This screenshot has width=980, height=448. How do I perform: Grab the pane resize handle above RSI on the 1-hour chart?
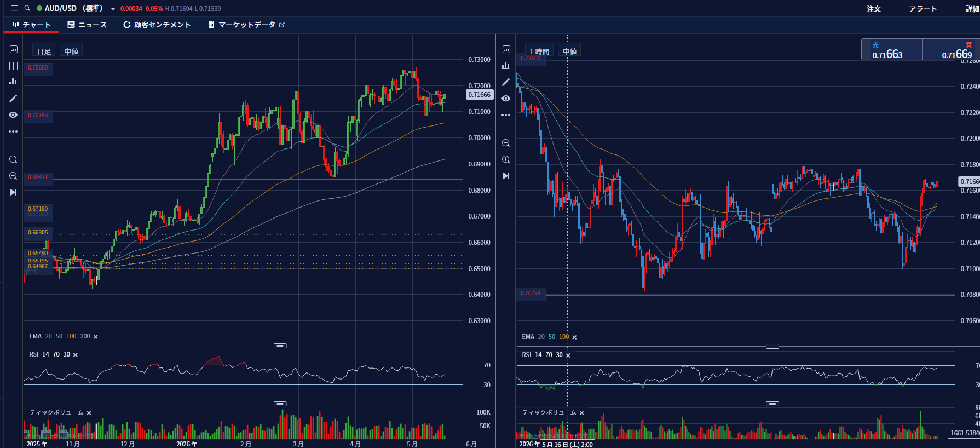(x=773, y=346)
